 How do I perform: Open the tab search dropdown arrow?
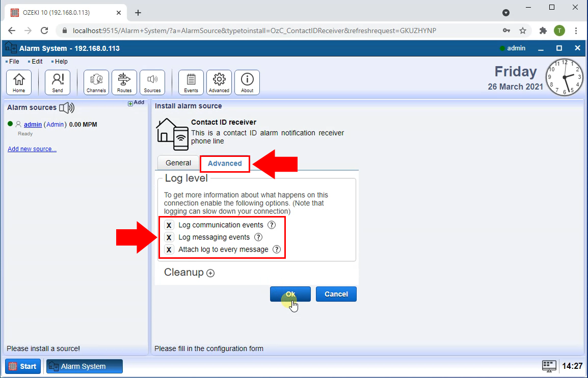506,13
